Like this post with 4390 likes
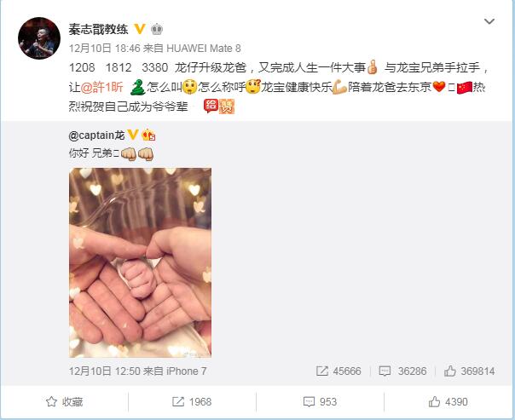Screen dimensions: 515x420 tap(448, 401)
